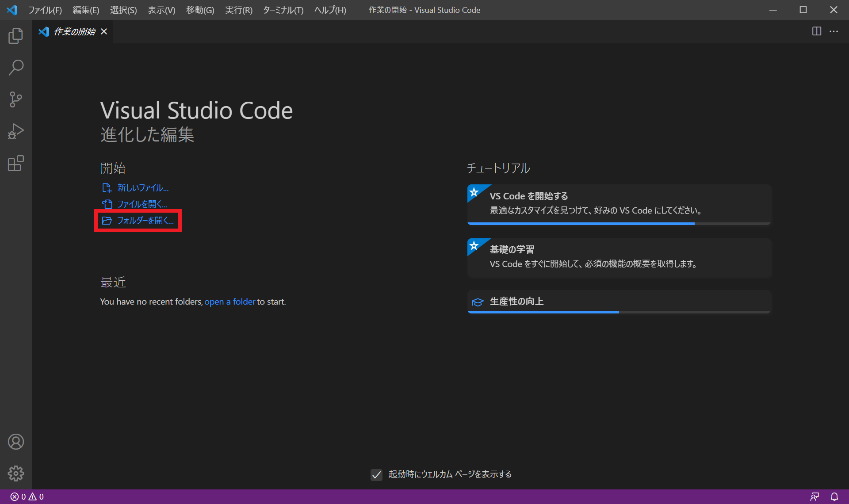Open the ターミナル(T) menu
The height and width of the screenshot is (504, 849).
[x=283, y=10]
